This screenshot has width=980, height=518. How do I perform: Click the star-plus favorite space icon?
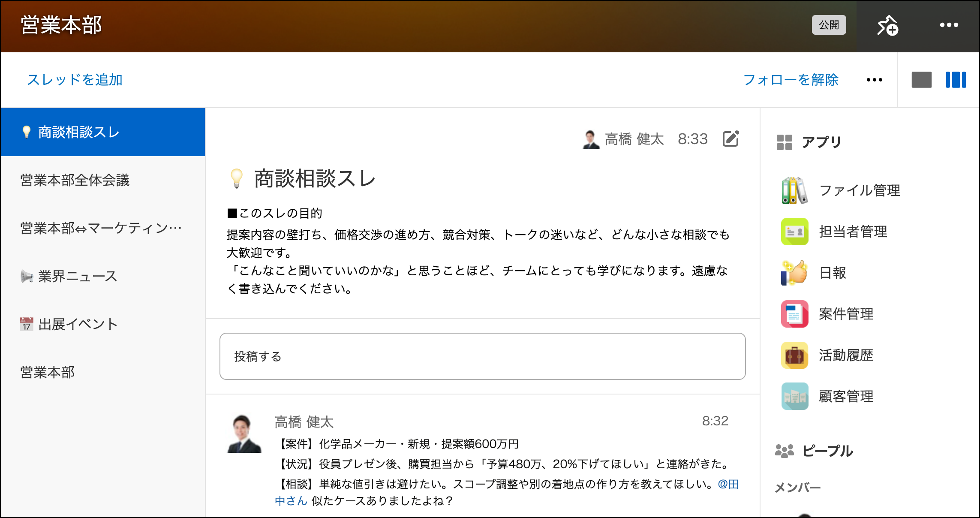pos(887,25)
